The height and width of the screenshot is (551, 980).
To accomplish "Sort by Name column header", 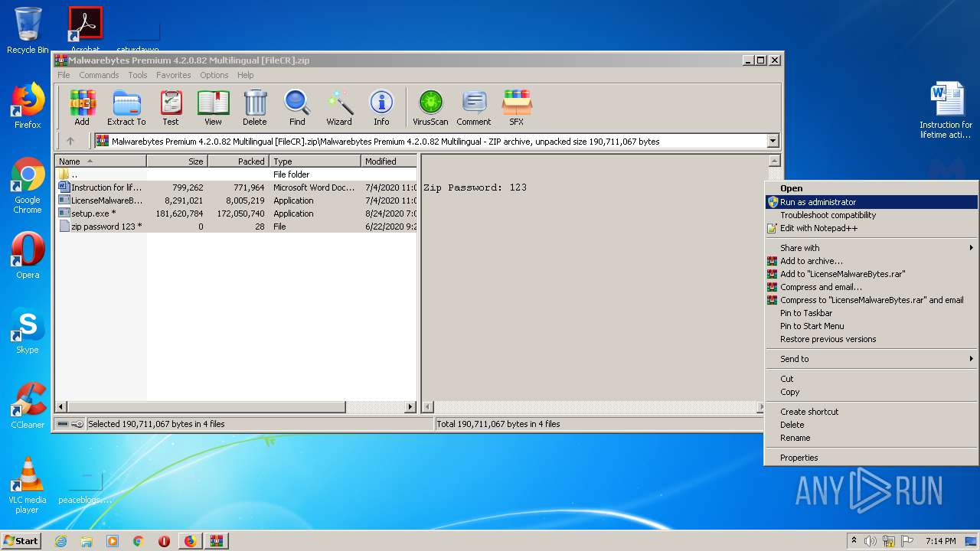I will tap(100, 161).
